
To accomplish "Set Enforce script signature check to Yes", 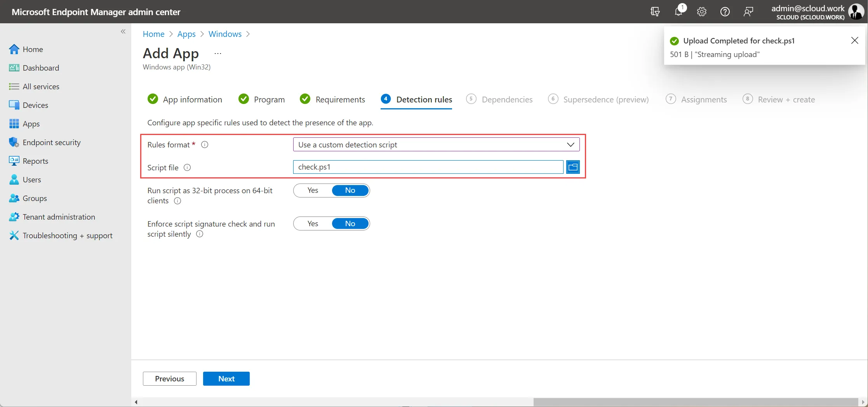I will [x=313, y=224].
